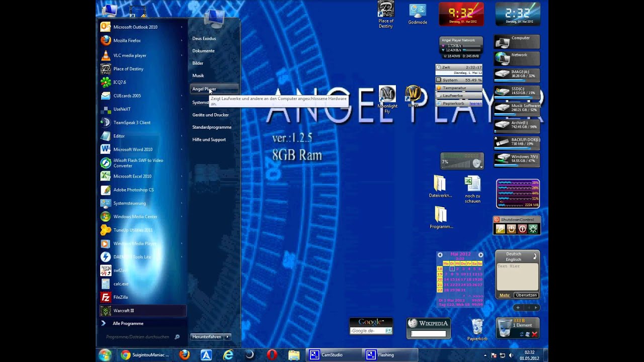The image size is (644, 362).
Task: Open the Papierkorb desktop icon
Action: click(x=477, y=329)
